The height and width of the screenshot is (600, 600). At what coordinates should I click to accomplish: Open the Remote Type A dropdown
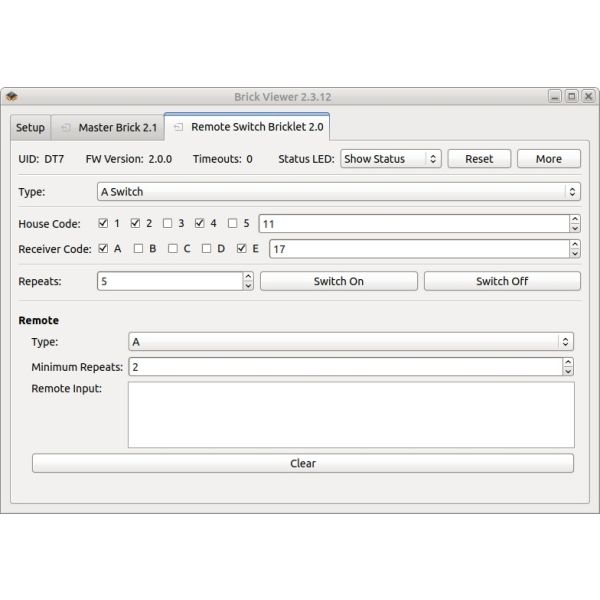351,342
